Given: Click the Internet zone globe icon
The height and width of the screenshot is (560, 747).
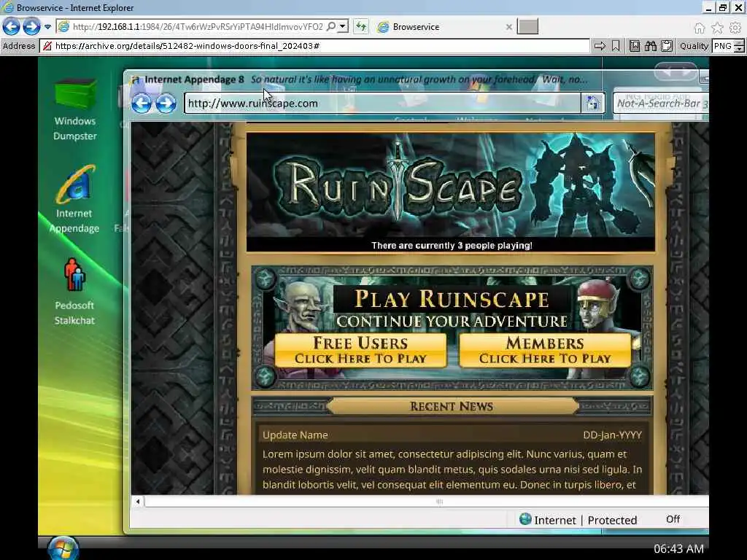Looking at the screenshot, I should pos(525,519).
